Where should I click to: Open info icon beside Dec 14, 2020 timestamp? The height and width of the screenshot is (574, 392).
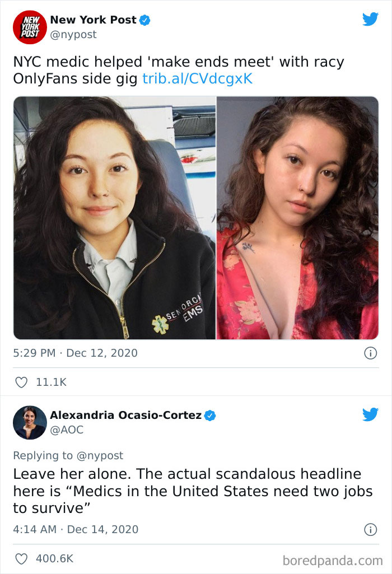point(370,530)
